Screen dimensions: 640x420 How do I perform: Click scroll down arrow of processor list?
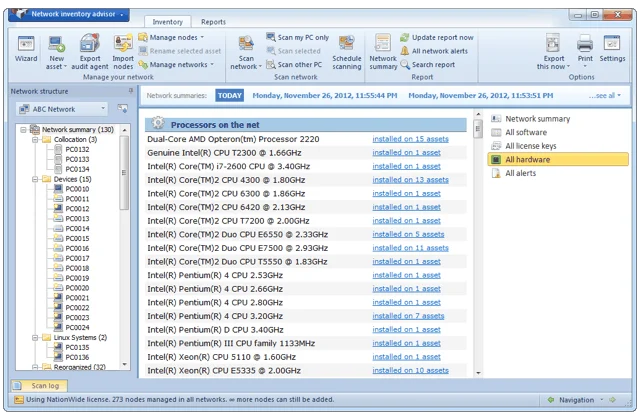click(478, 373)
